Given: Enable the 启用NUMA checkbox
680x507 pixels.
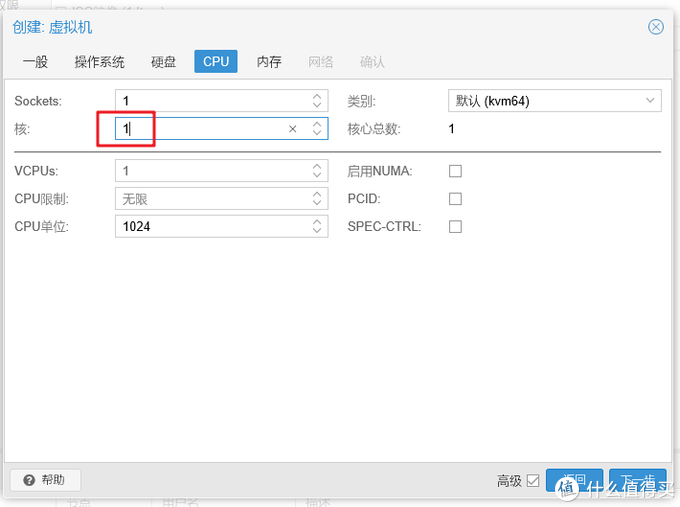Looking at the screenshot, I should pos(455,171).
